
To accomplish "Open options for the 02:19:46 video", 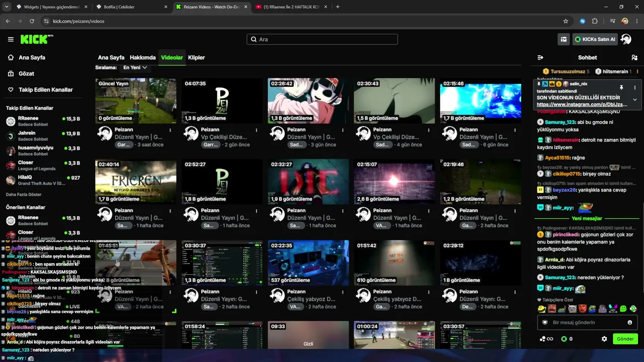I will (515, 211).
